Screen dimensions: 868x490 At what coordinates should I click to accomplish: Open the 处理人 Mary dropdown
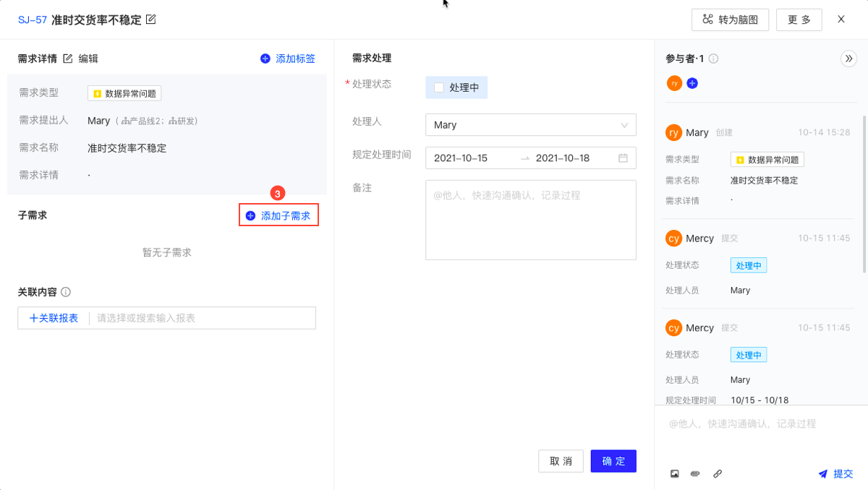pos(530,125)
